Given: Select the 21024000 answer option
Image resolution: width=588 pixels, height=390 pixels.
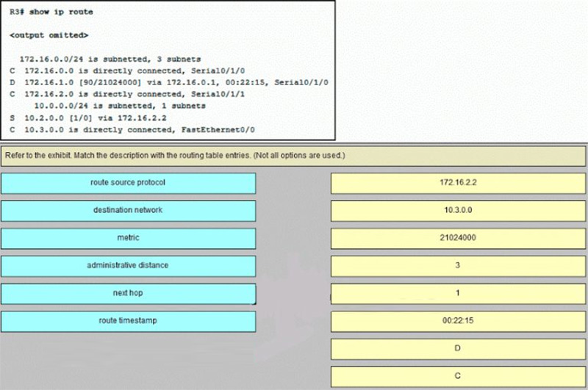Looking at the screenshot, I should [458, 238].
